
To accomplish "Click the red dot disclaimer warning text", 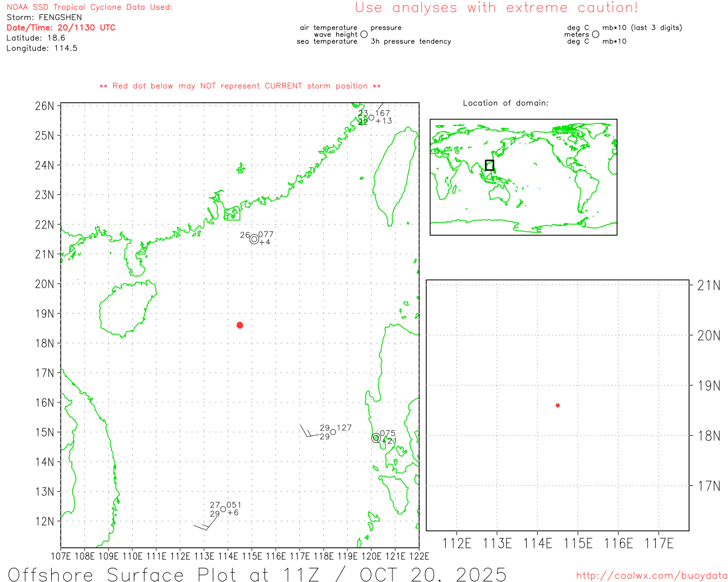I will coord(240,86).
